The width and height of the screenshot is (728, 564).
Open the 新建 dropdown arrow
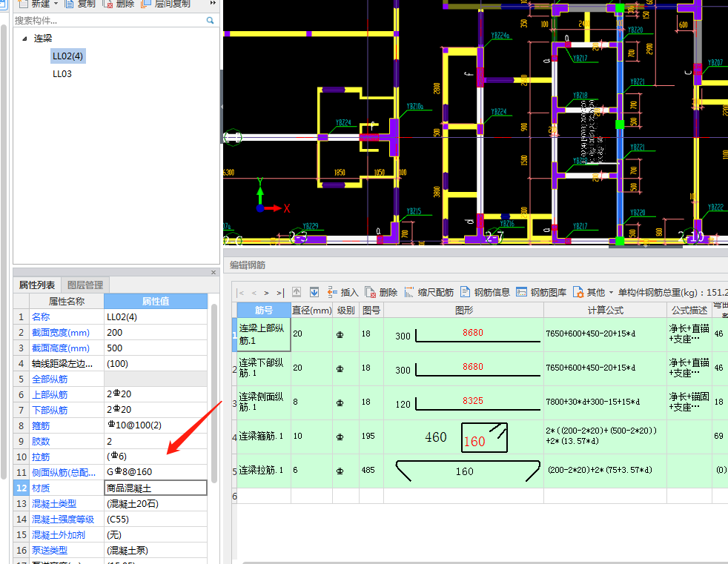(56, 4)
